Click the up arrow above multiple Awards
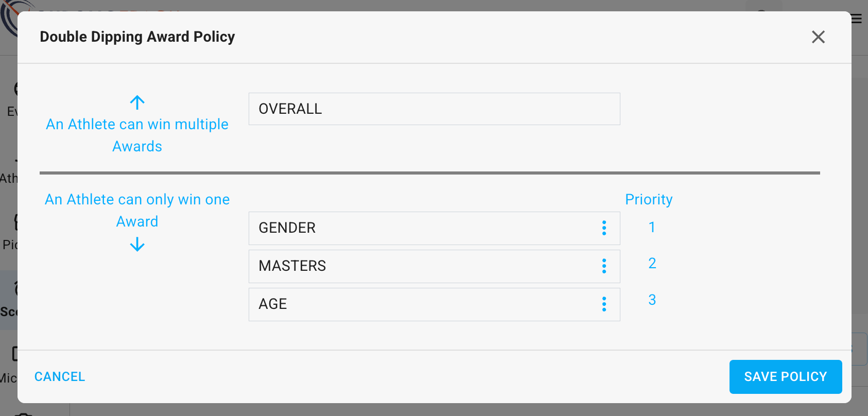Image resolution: width=868 pixels, height=416 pixels. click(x=137, y=102)
